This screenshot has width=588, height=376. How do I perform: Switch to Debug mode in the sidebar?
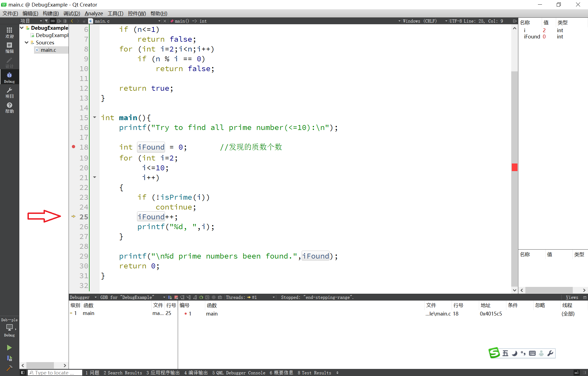pos(10,78)
